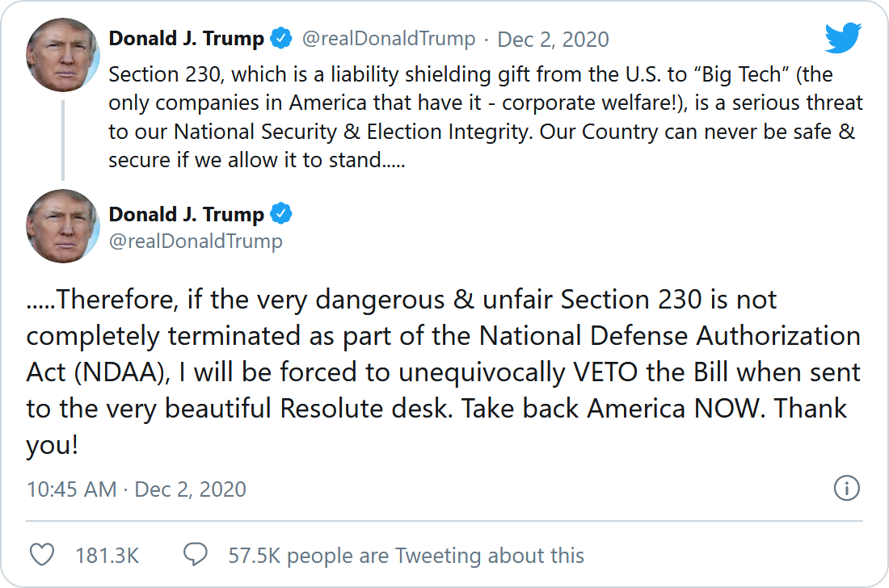Click the verified badge in the lower tweet
Viewport: 889px width, 588px height.
pos(281,214)
